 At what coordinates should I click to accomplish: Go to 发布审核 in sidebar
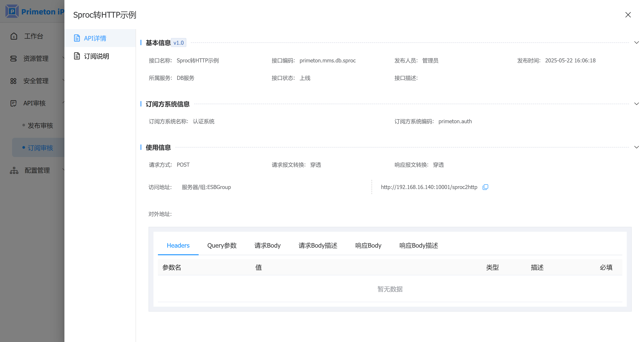point(40,125)
